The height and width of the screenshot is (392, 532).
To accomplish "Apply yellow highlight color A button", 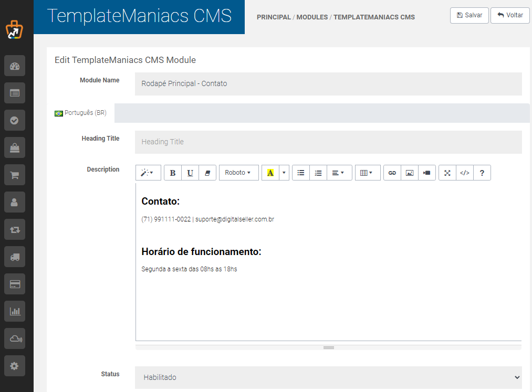I will click(270, 173).
